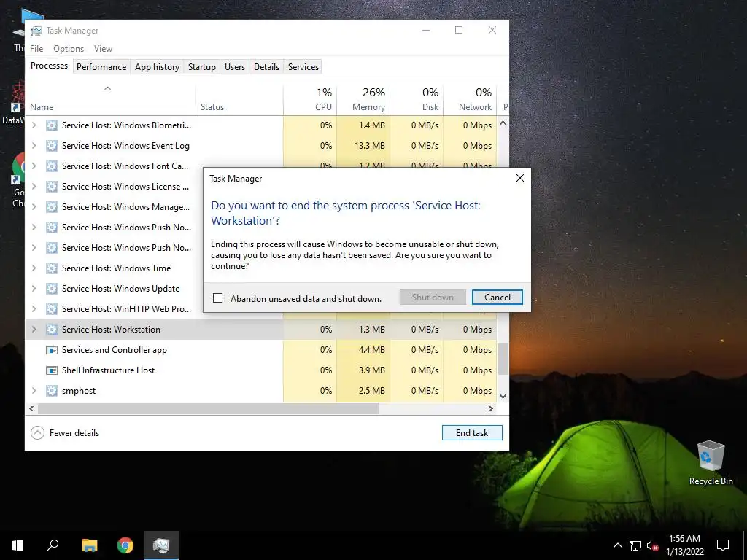Open taskbar search magnifier
This screenshot has height=560, width=747.
53,545
